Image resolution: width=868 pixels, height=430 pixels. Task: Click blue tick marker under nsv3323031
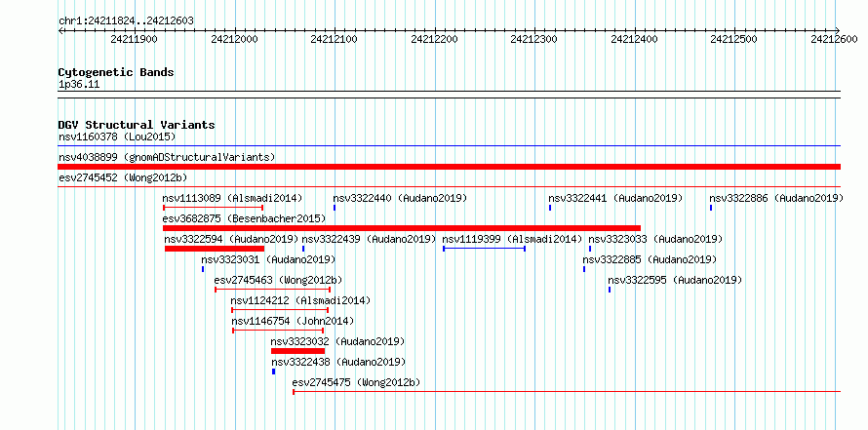tap(203, 269)
